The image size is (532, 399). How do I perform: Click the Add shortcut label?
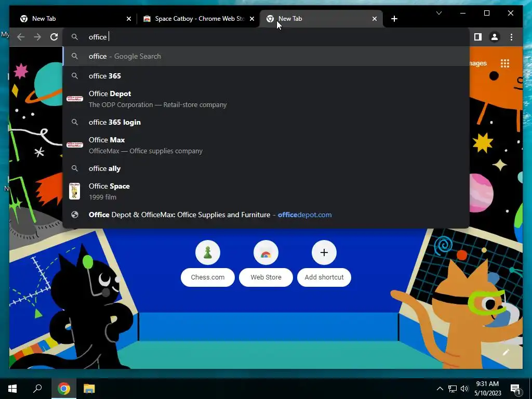(x=324, y=277)
